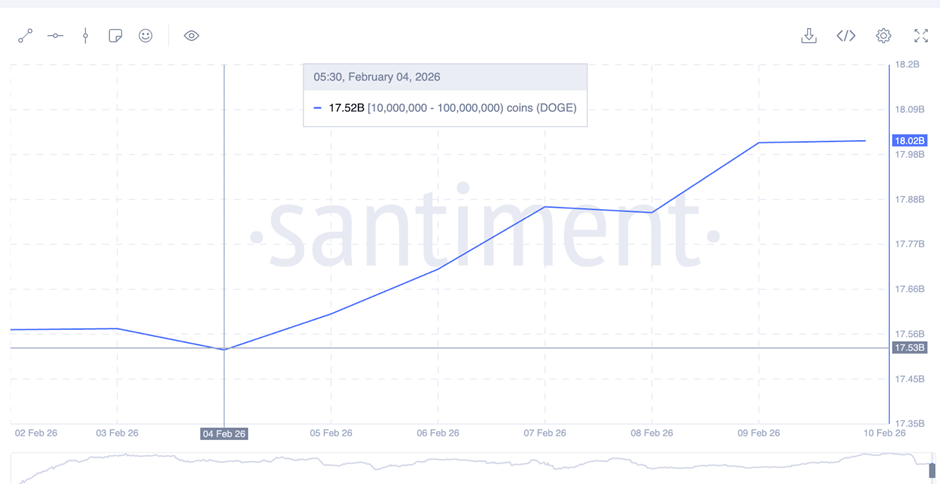
Task: Select the trend line drawing tool
Action: [25, 36]
